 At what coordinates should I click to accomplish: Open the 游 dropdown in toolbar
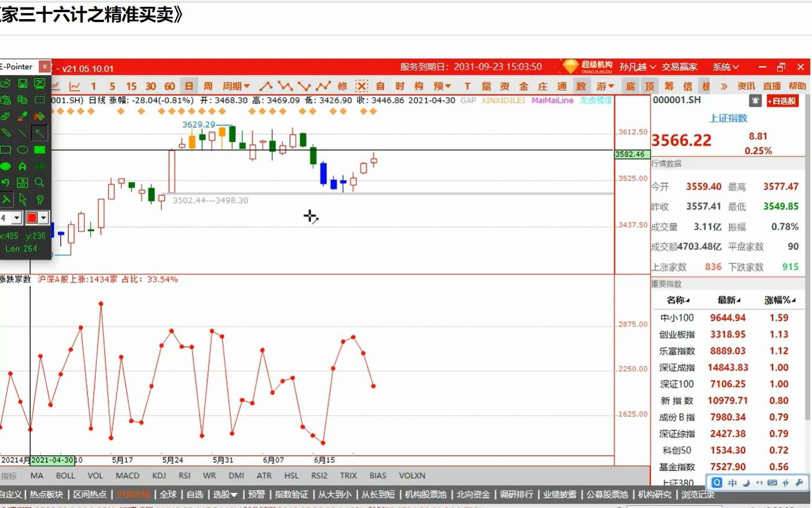click(x=605, y=86)
